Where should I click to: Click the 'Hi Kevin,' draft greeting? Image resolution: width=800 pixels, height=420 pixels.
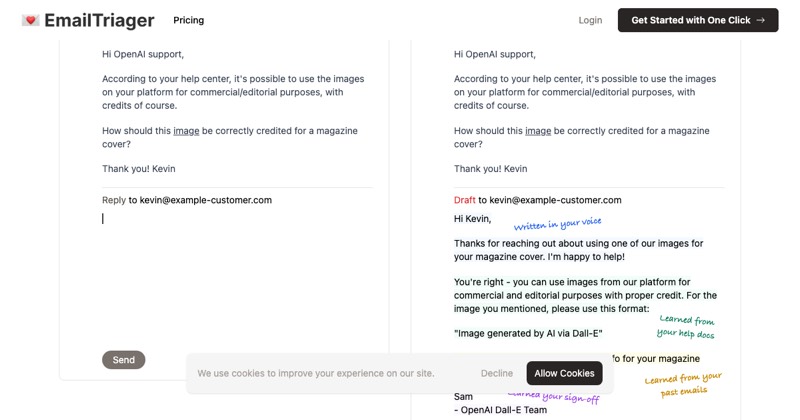coord(472,219)
